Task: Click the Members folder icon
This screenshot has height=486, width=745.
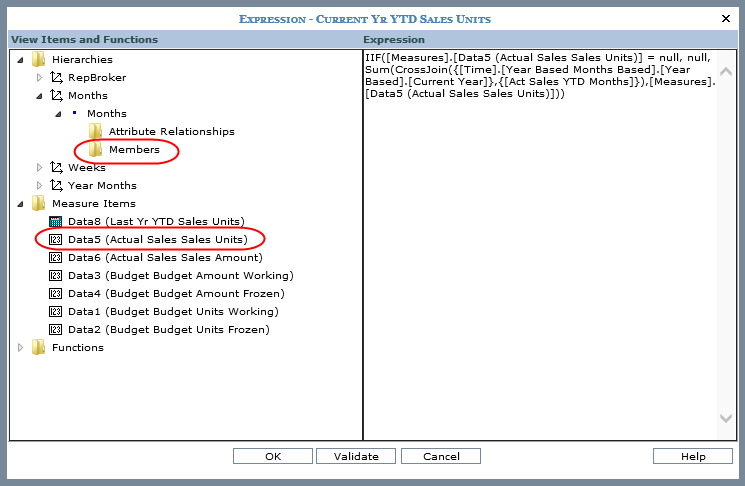Action: click(x=95, y=150)
